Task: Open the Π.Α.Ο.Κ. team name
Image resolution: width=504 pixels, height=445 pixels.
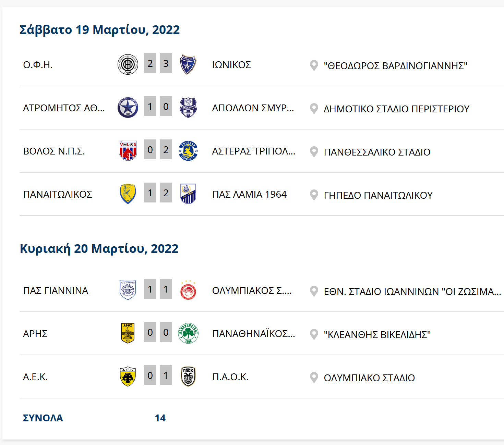Action: [230, 377]
